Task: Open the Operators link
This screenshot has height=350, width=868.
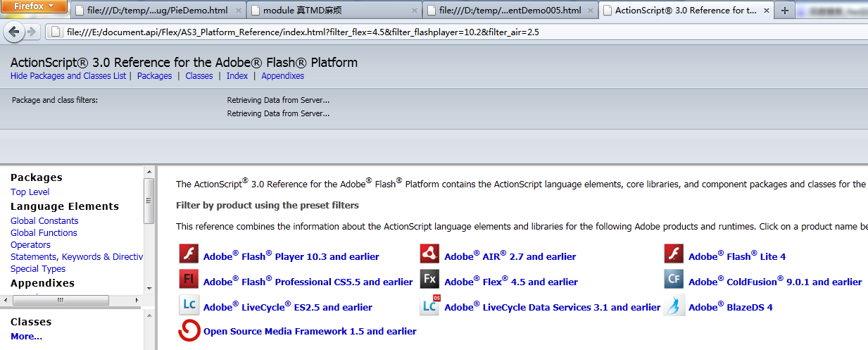Action: (x=30, y=244)
